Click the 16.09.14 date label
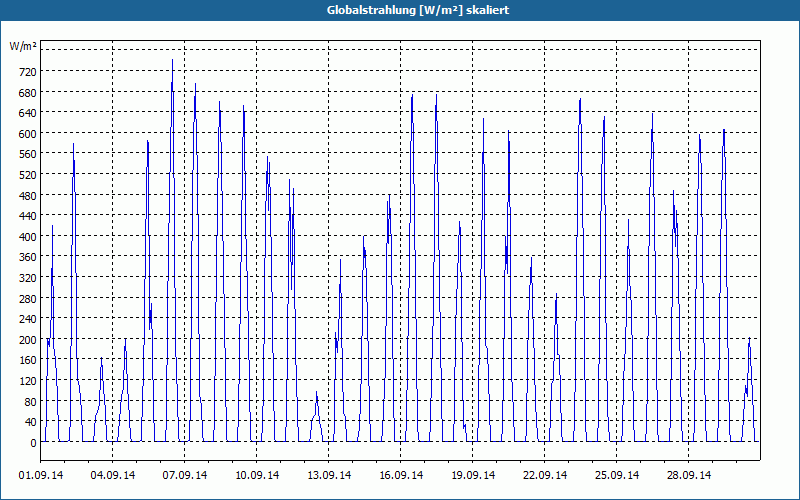Screen dimensions: 800x500 401,475
